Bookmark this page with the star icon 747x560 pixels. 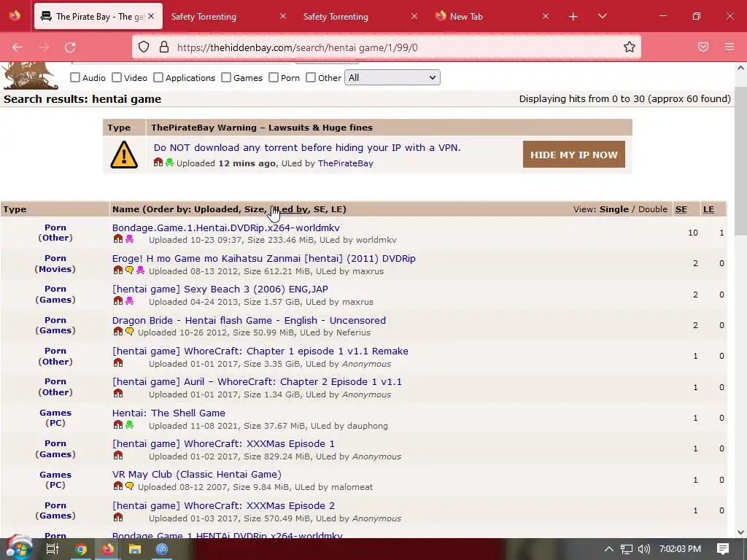pos(630,47)
